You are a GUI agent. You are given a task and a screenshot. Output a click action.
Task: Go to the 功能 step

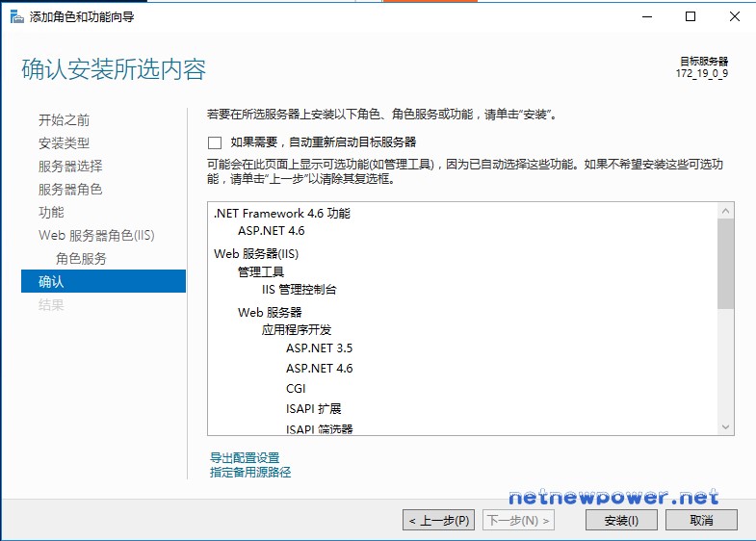pyautogui.click(x=51, y=213)
